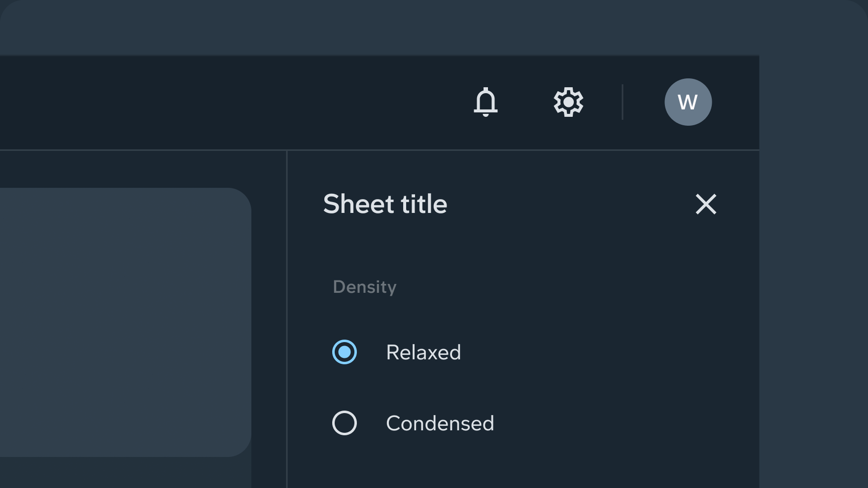Viewport: 868px width, 488px height.
Task: Click the vertical border left of the side sheet
Action: tap(287, 320)
